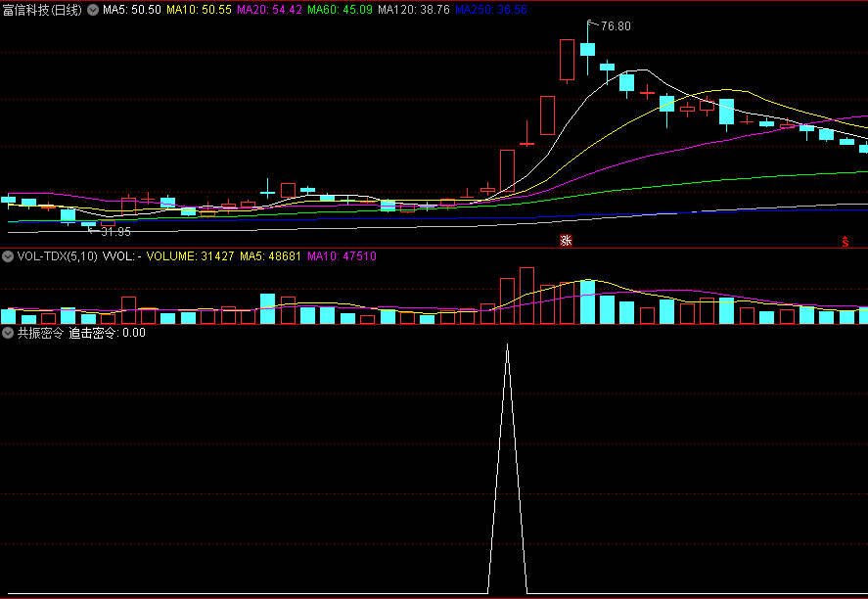Select the magenta MA20: 54.42 label

pos(269,10)
